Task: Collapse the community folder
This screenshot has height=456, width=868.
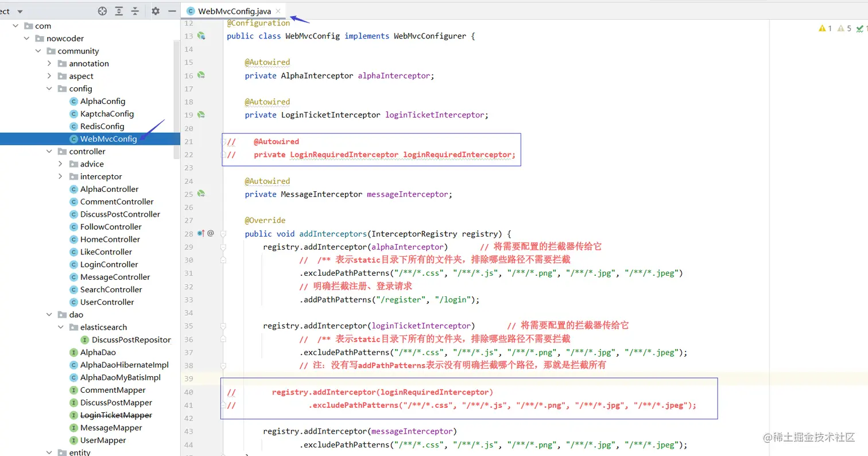Action: [x=38, y=51]
